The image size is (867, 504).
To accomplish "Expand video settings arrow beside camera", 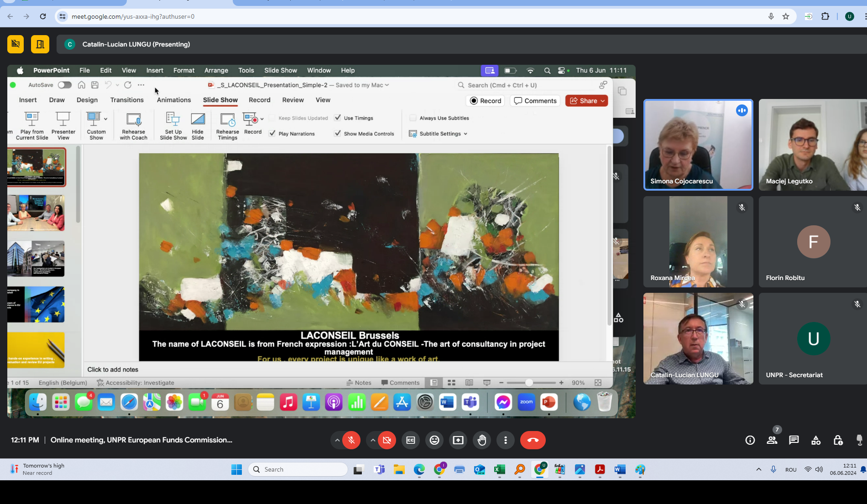I will [x=373, y=440].
